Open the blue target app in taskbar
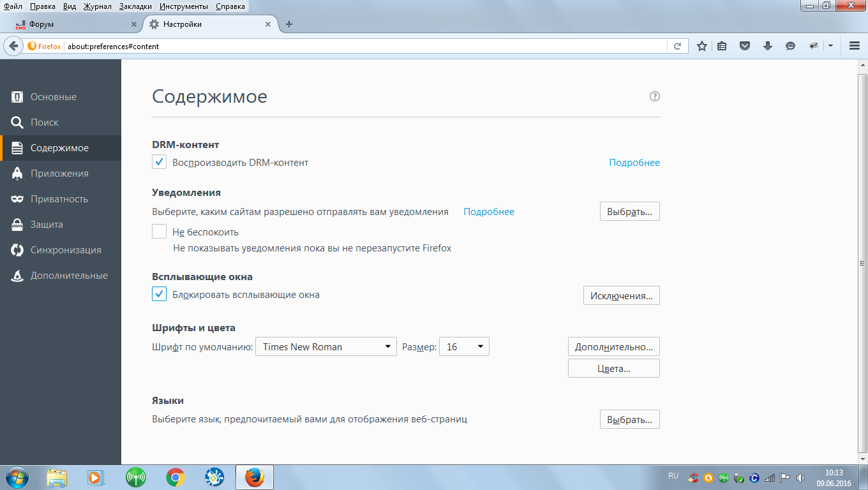The width and height of the screenshot is (868, 490). [x=214, y=477]
